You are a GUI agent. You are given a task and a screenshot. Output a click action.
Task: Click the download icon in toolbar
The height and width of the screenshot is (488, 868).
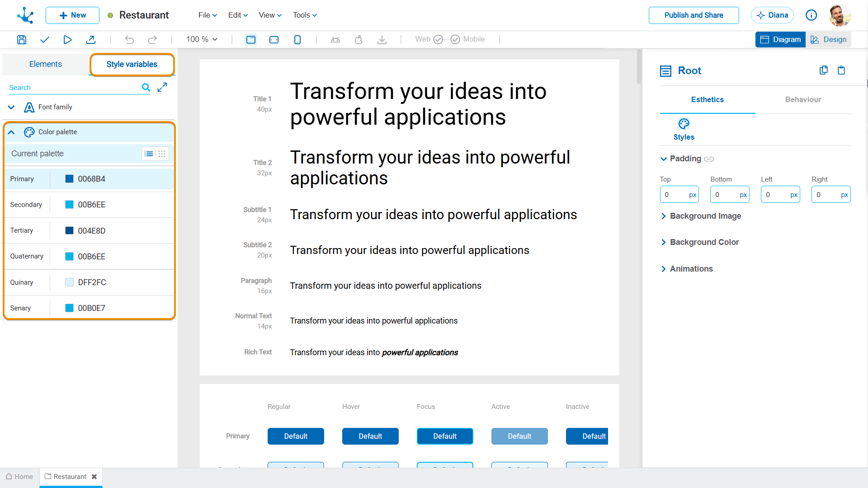click(x=382, y=40)
